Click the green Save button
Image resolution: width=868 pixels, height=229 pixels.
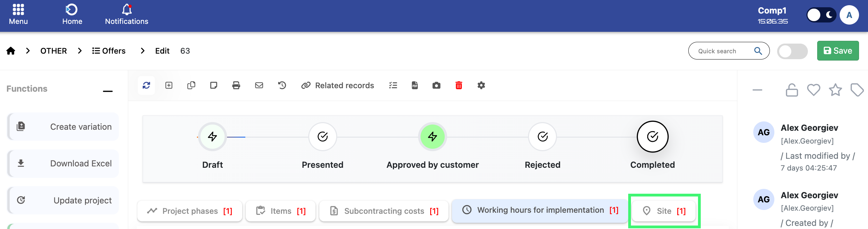click(x=838, y=51)
